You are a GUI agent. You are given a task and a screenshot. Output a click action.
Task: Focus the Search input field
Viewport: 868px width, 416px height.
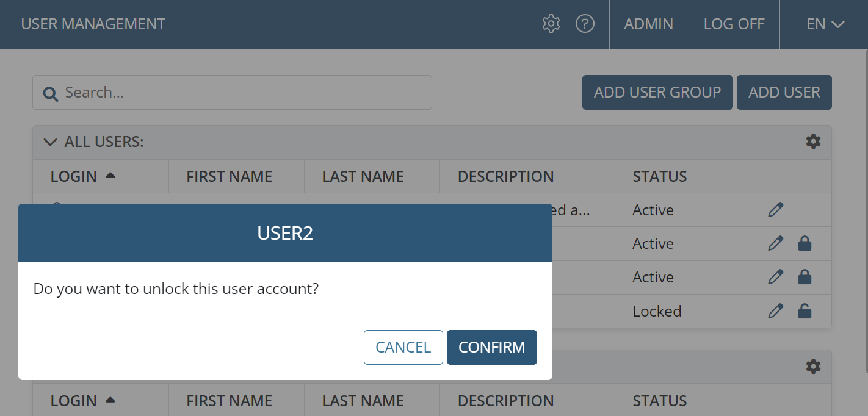click(232, 92)
